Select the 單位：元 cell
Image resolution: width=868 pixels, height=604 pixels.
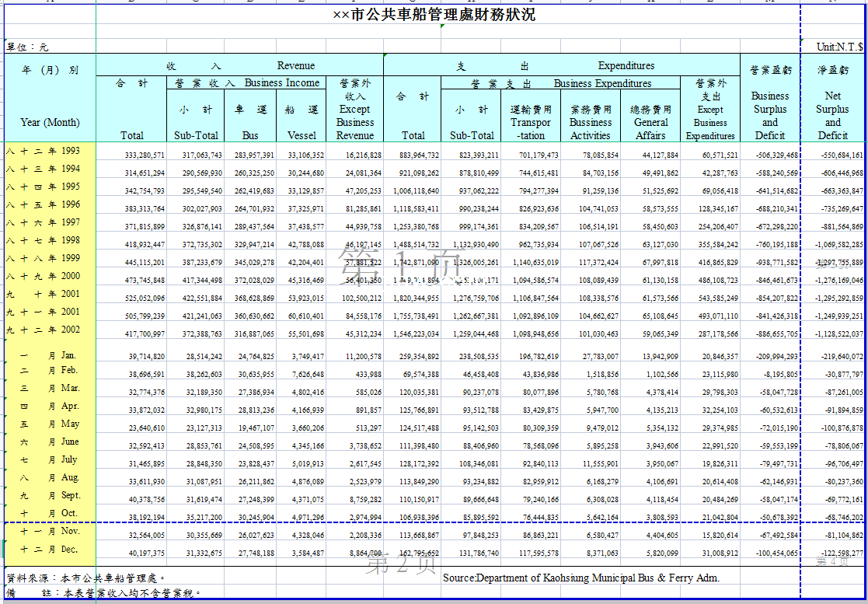coord(28,47)
